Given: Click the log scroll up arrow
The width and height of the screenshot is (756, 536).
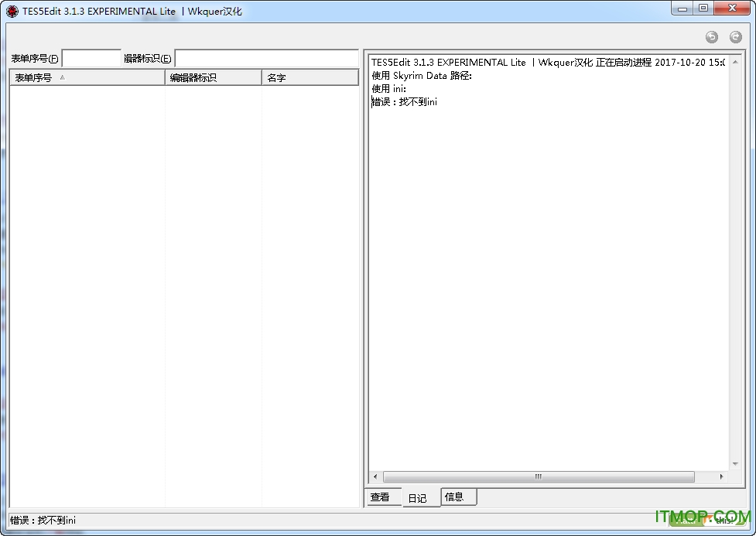Looking at the screenshot, I should click(735, 62).
